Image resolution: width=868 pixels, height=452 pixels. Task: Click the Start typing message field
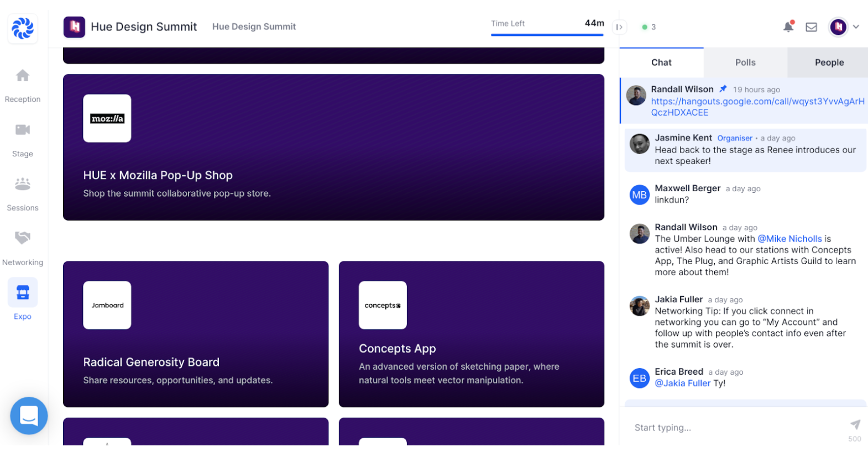tap(735, 428)
